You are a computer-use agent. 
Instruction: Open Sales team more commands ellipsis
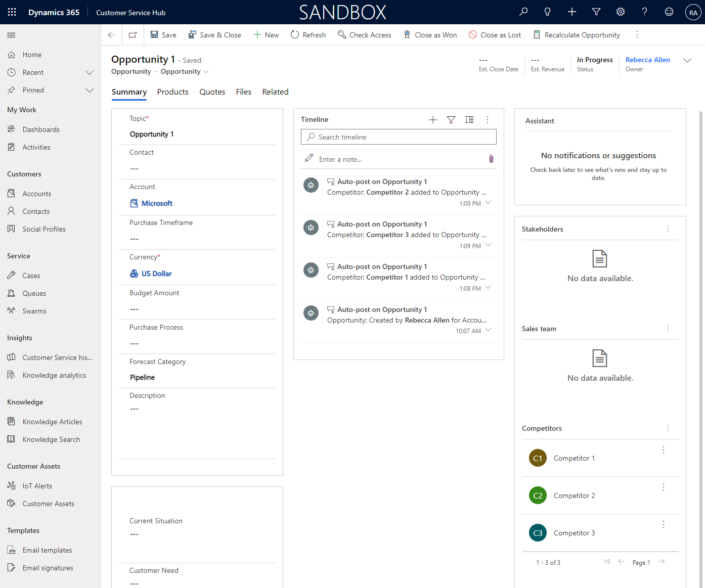click(x=668, y=328)
